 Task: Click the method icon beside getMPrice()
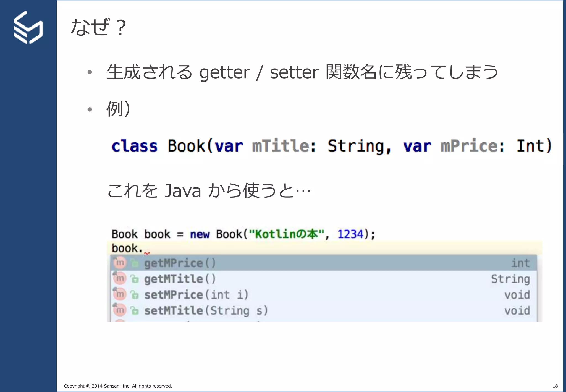[x=120, y=263]
